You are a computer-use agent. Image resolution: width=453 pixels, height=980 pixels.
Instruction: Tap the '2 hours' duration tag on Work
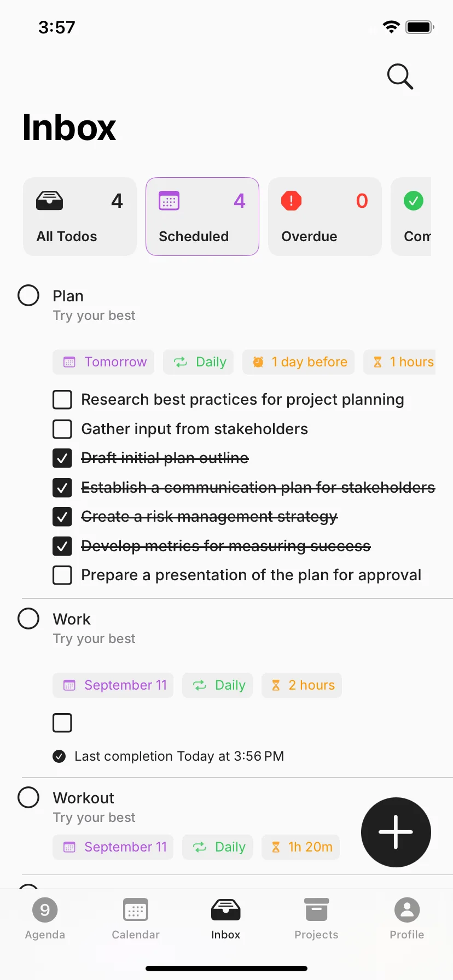coord(302,685)
